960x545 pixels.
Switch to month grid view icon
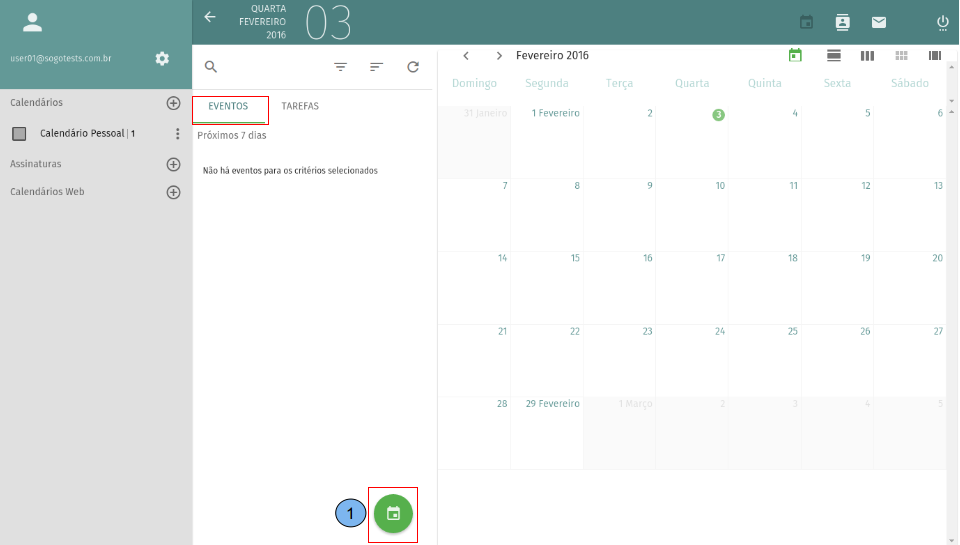pyautogui.click(x=901, y=55)
